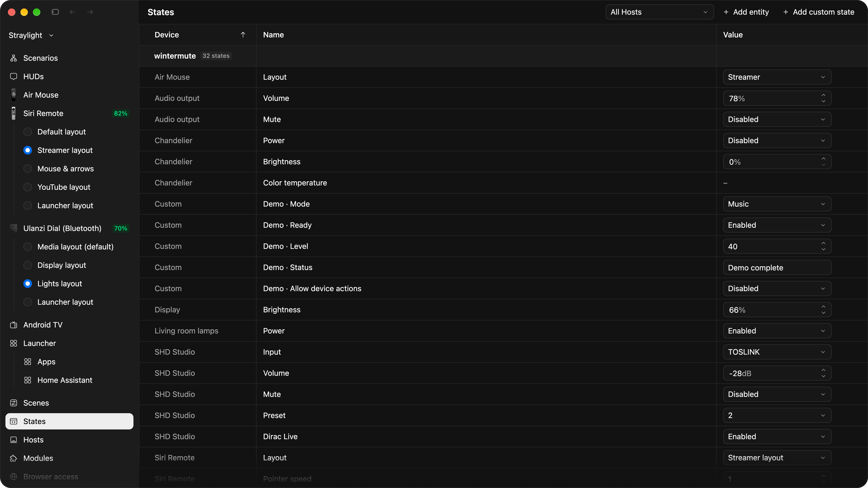Click the HUDs icon in sidebar
Viewport: 868px width, 488px height.
(14, 76)
